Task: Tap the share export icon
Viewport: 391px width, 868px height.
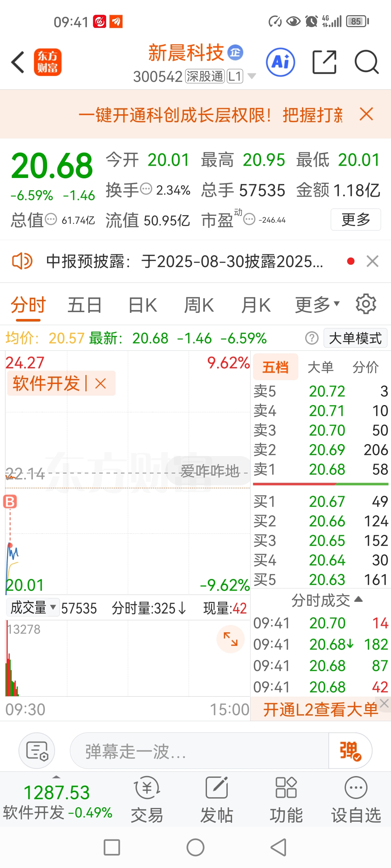Action: [x=324, y=62]
